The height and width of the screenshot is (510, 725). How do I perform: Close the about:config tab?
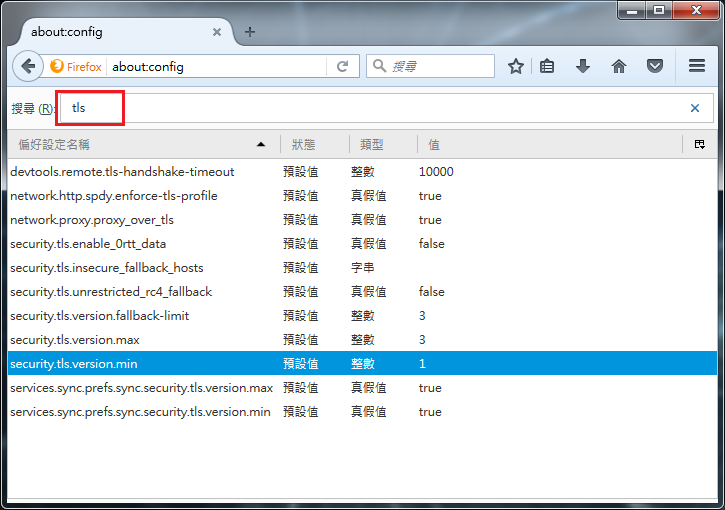point(216,32)
